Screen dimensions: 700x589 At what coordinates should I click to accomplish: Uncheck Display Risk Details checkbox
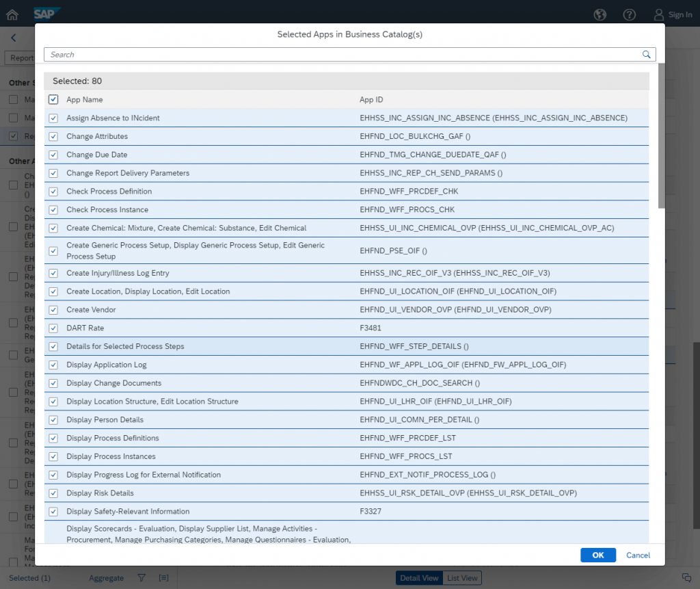click(53, 493)
